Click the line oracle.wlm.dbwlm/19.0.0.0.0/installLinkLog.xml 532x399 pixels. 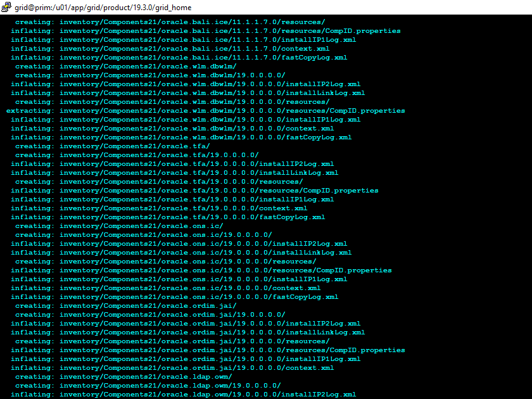[x=187, y=93]
